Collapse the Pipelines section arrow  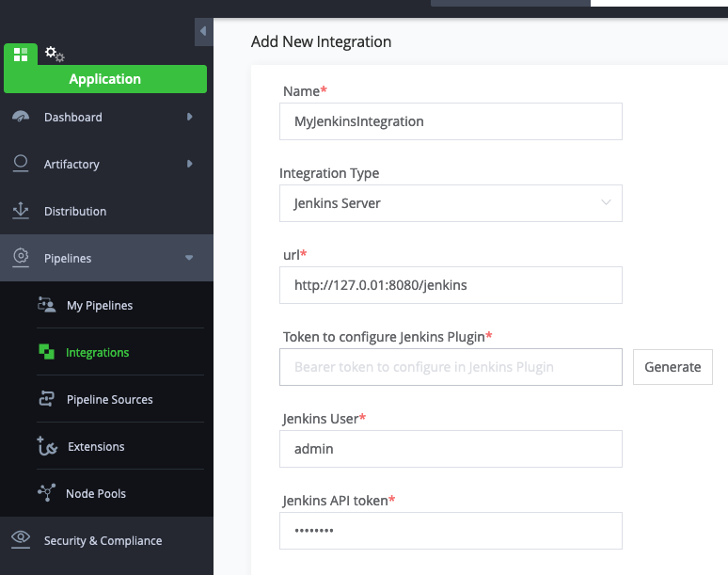coord(189,258)
